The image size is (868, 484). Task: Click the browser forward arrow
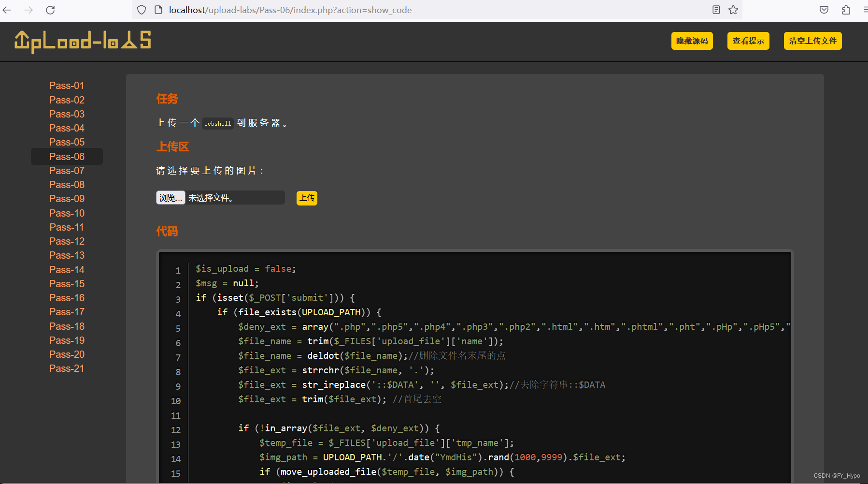click(x=28, y=10)
